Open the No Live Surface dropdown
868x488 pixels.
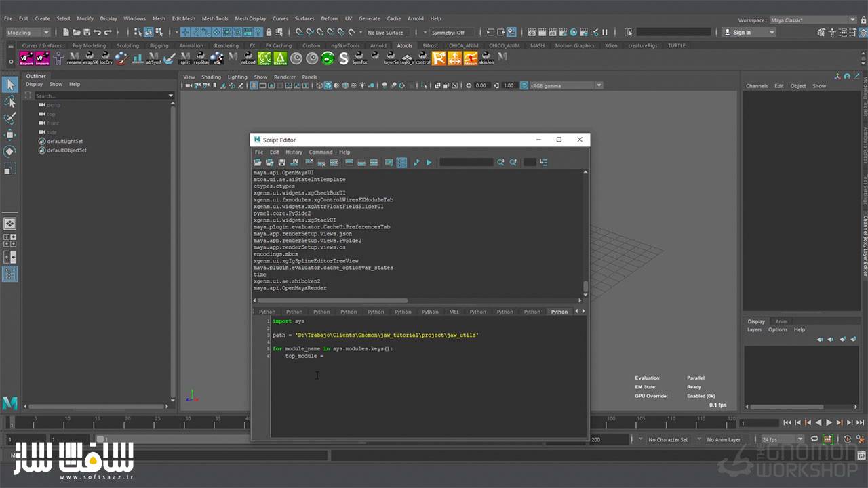[x=389, y=32]
